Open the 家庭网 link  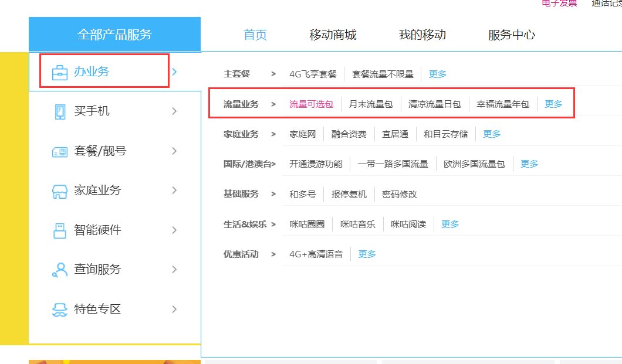(302, 134)
